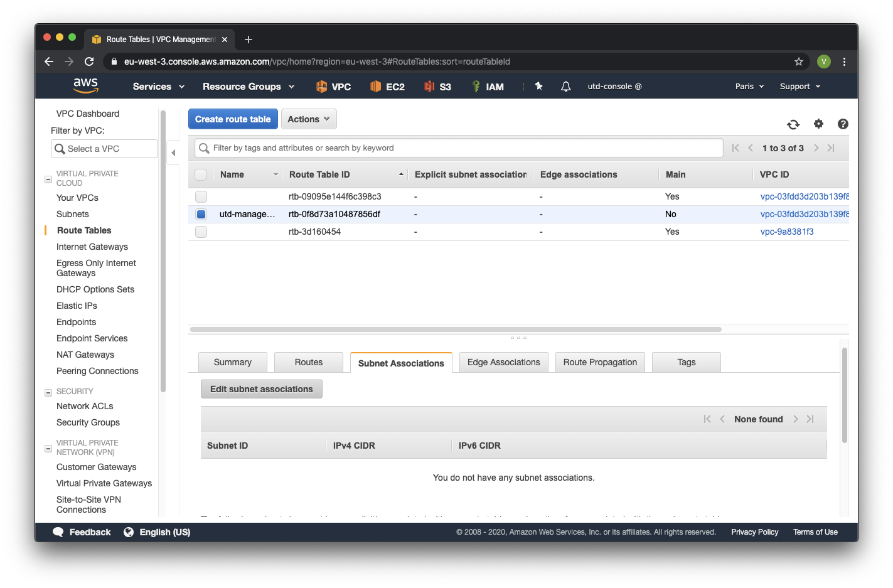Switch to the Routes tab

click(x=309, y=362)
